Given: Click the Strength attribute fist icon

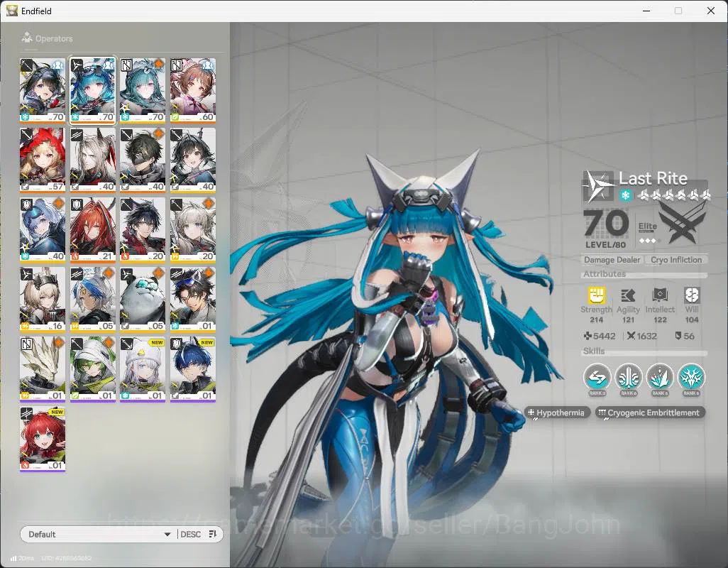Looking at the screenshot, I should (x=596, y=295).
